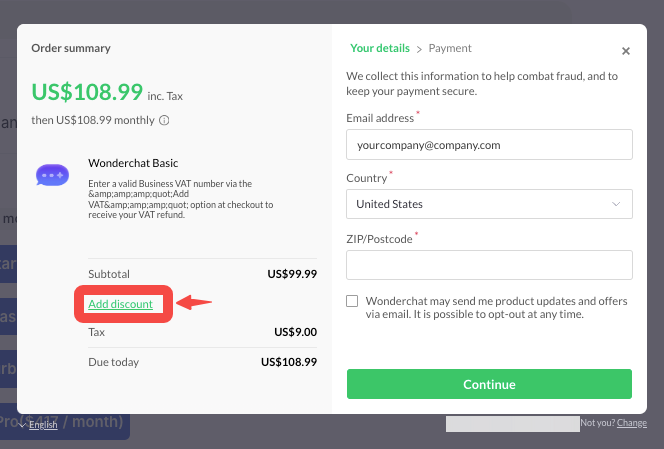Click the Email address input field
This screenshot has height=449, width=664.
(489, 144)
